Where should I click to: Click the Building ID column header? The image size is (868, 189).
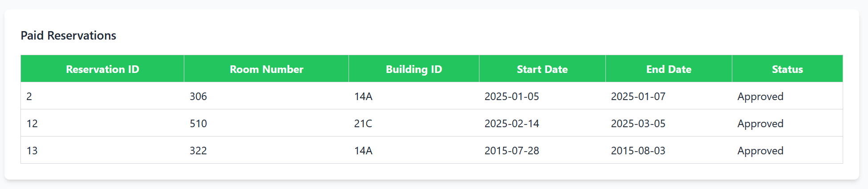[414, 69]
